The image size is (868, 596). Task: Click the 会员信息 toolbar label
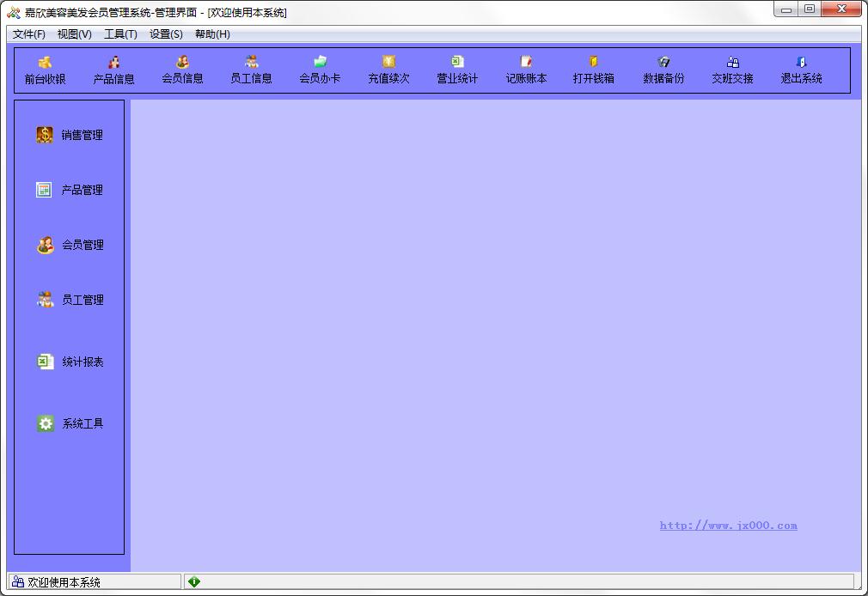click(183, 79)
